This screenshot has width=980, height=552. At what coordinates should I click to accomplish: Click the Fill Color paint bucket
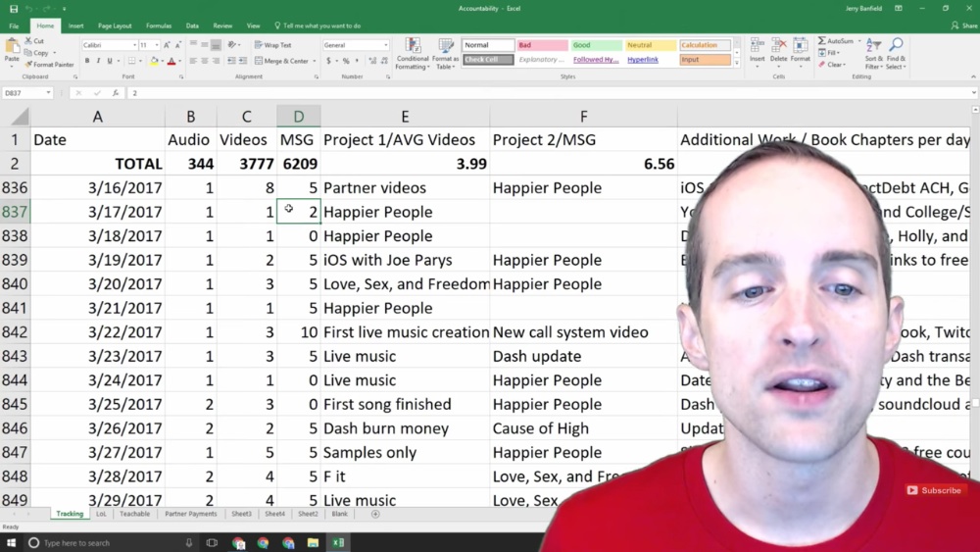154,61
